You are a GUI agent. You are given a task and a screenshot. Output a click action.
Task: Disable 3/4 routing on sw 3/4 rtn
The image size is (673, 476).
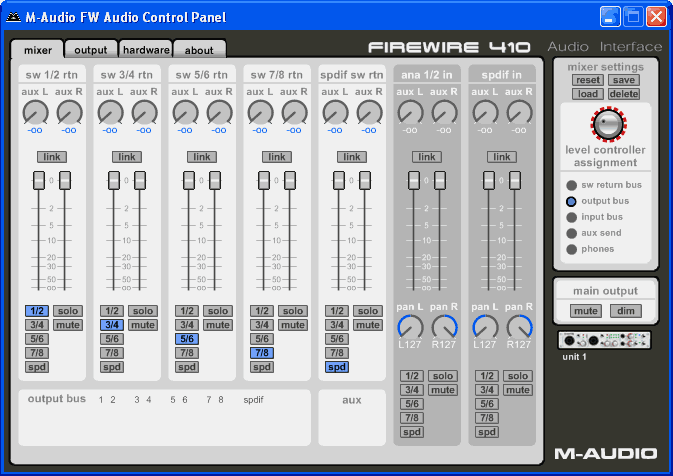tap(112, 325)
